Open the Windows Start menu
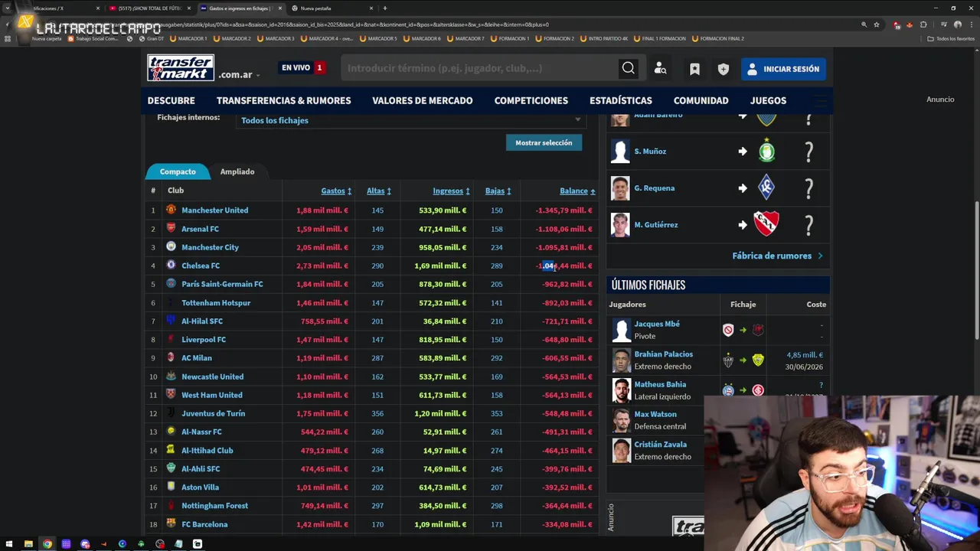 pyautogui.click(x=9, y=544)
